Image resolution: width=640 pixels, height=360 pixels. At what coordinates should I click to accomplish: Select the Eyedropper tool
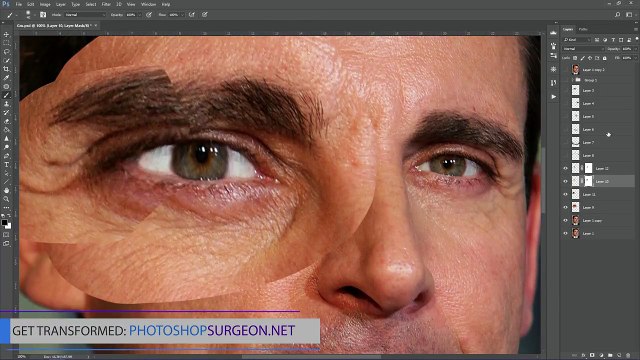coord(7,78)
